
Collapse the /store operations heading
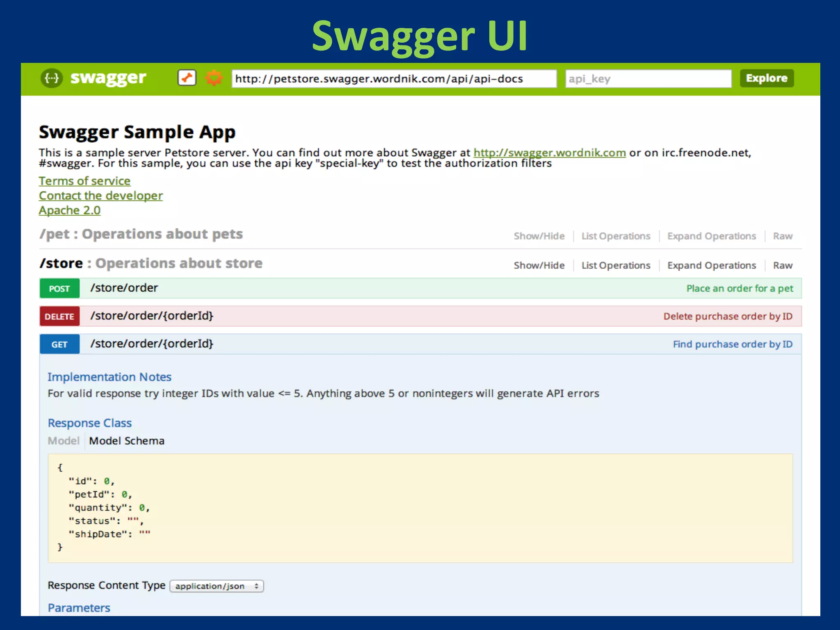pos(151,263)
